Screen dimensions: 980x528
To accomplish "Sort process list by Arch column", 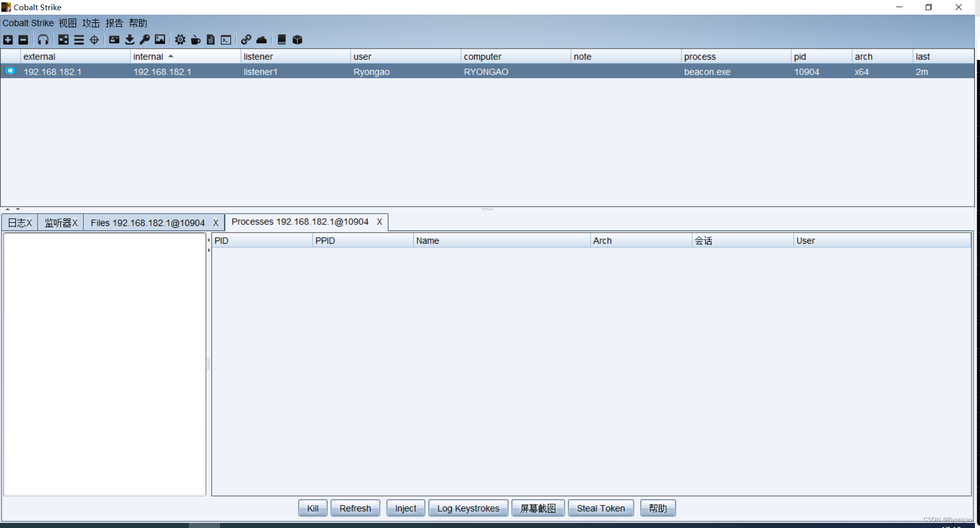I will point(641,241).
